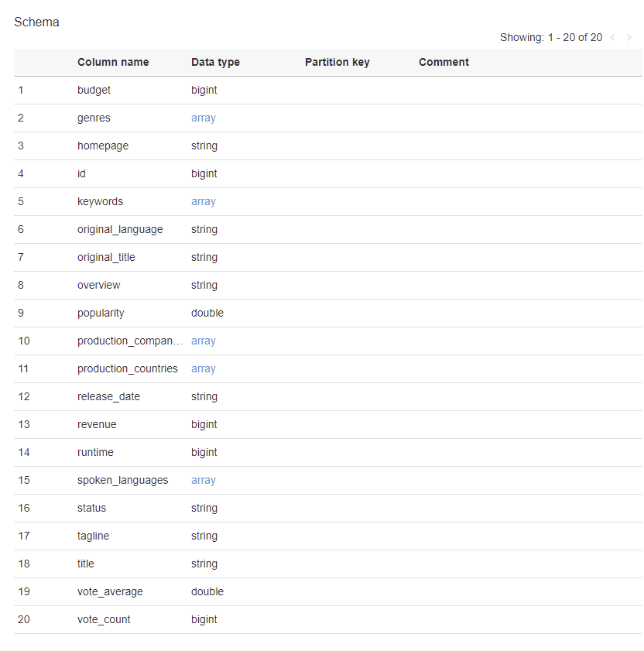The width and height of the screenshot is (644, 651).
Task: Click the Column name header
Action: pos(113,62)
